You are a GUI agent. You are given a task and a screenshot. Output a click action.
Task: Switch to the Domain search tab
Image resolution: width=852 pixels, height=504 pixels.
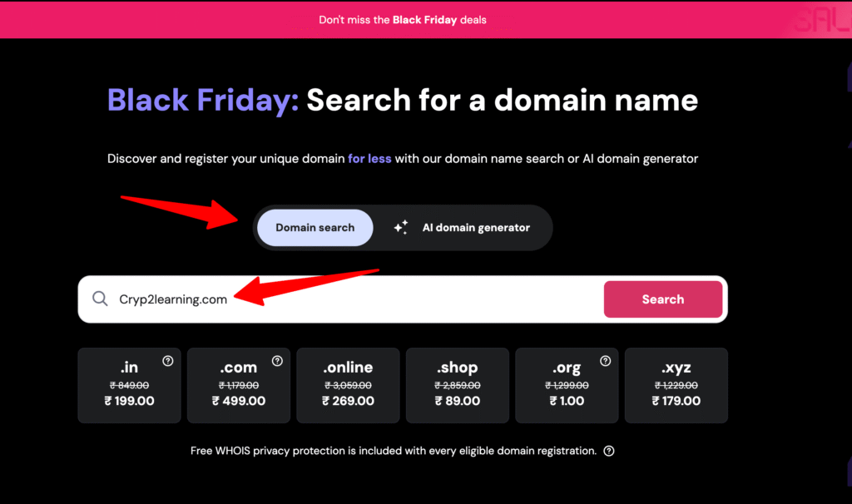click(x=315, y=227)
